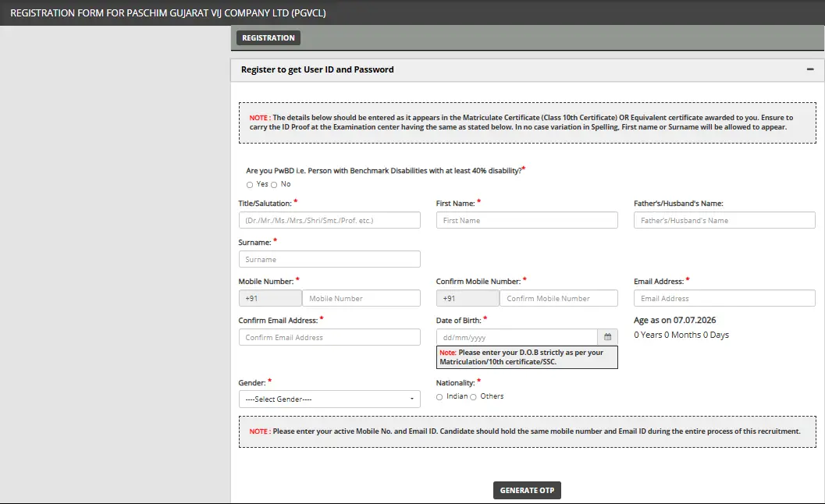The height and width of the screenshot is (504, 825).
Task: Click the 'Age as on 07.07.2026' text
Action: (x=675, y=321)
